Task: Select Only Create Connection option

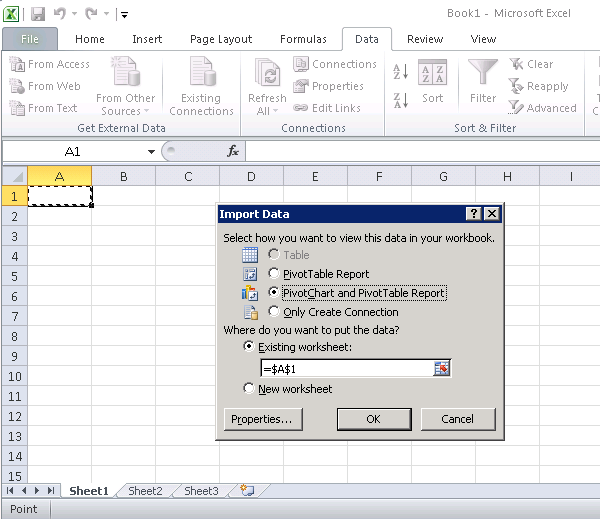Action: [274, 312]
